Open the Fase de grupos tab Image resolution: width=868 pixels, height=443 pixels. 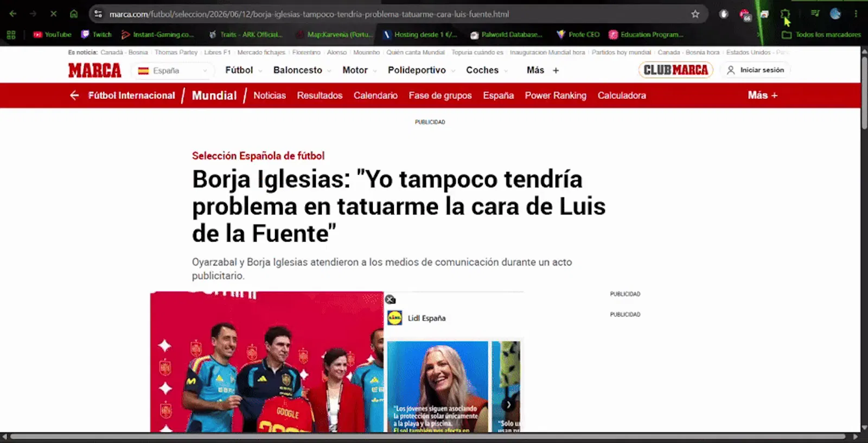click(x=440, y=96)
